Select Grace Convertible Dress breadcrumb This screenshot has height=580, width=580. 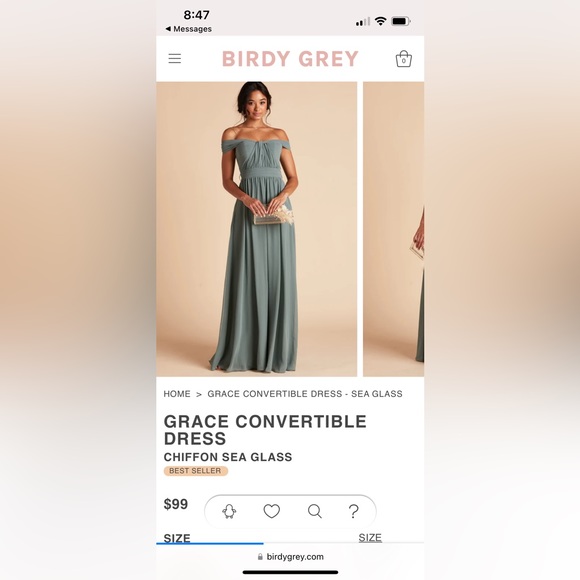click(x=305, y=394)
